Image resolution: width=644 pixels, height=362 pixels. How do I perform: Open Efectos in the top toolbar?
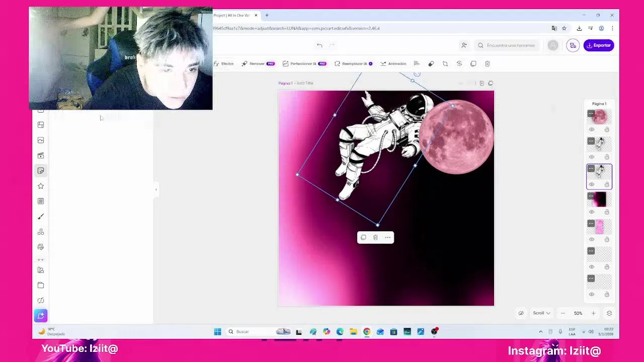click(223, 64)
